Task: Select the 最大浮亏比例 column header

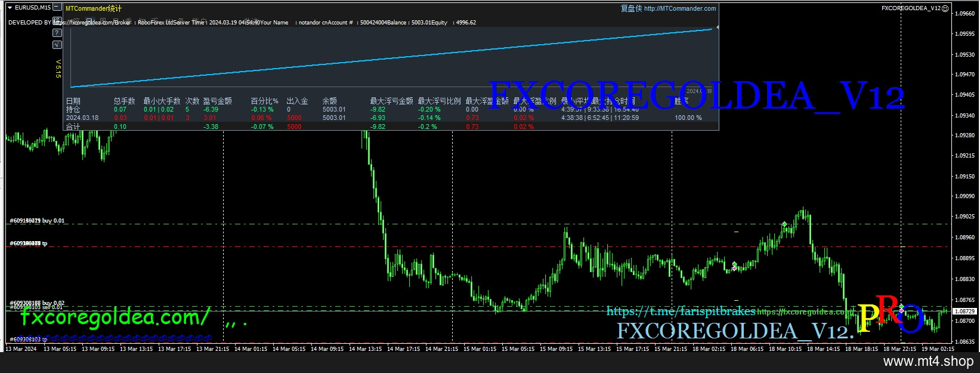Action: pyautogui.click(x=439, y=101)
